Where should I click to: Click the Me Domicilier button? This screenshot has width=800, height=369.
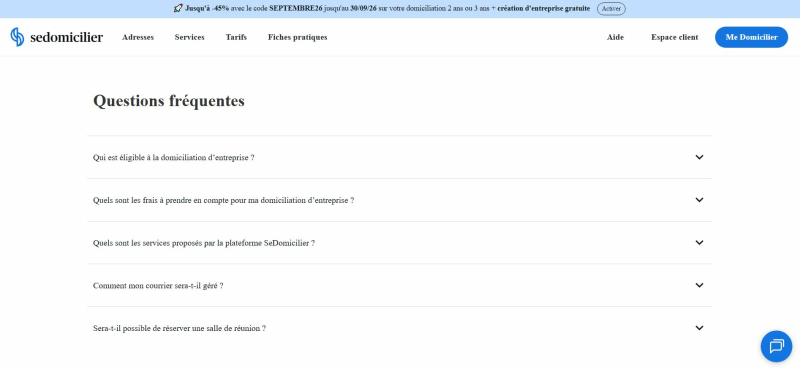point(751,37)
